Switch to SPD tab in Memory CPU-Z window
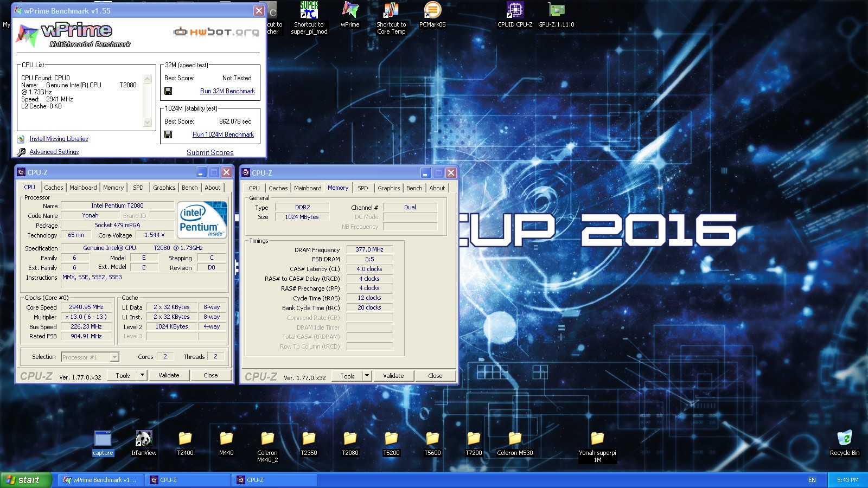 point(363,188)
